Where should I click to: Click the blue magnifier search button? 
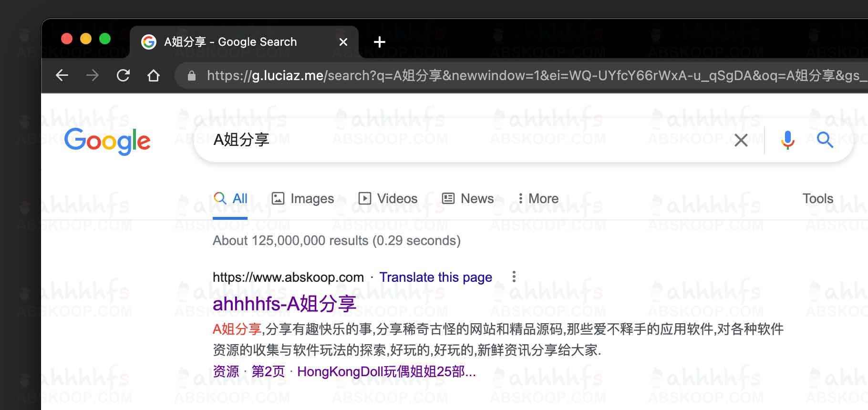[825, 140]
